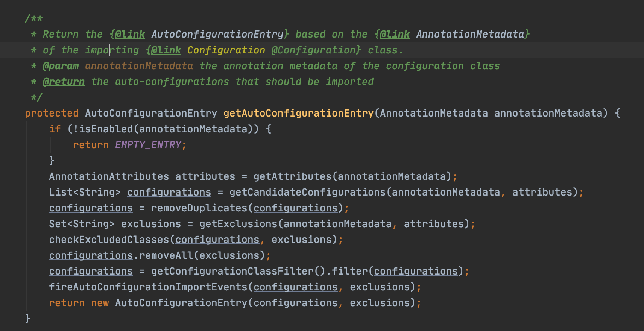Screen dimensions: 644x331
Task: Click the new AutoConfigurationEntry constructor in return statement
Action: [x=169, y=303]
